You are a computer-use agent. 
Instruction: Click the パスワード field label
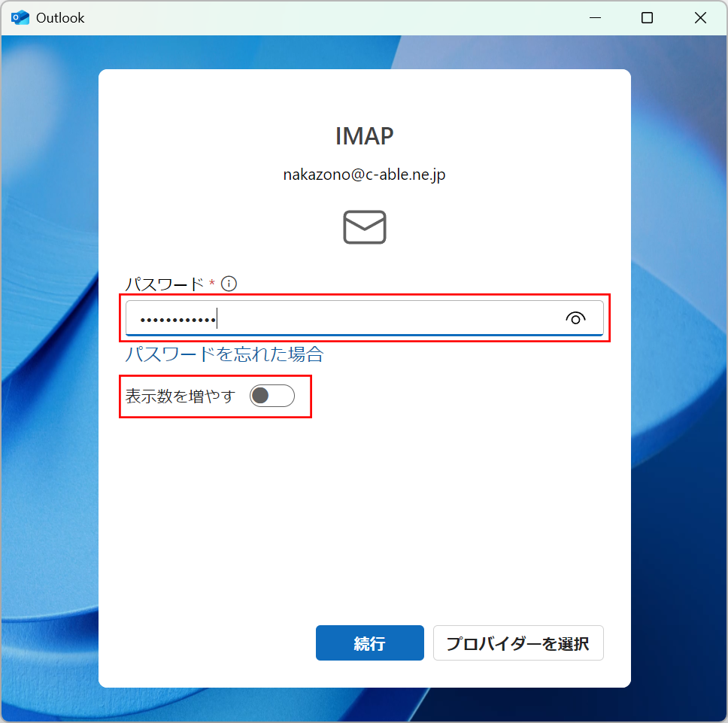click(x=164, y=284)
